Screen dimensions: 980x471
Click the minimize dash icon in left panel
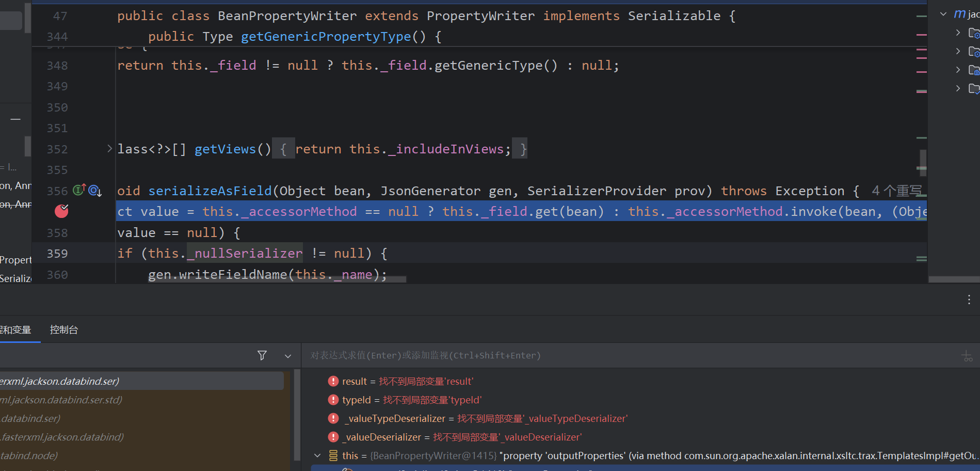[x=15, y=119]
